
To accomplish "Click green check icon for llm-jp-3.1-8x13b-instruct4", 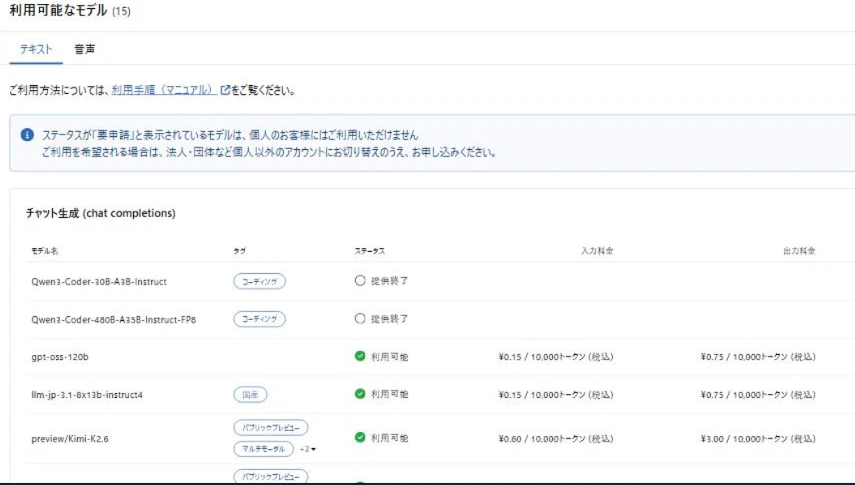I will point(360,393).
